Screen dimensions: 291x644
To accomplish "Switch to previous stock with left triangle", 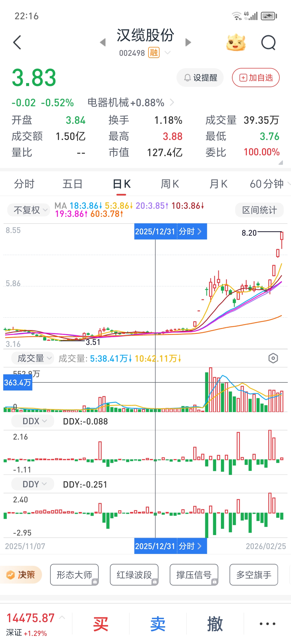I will 103,42.
